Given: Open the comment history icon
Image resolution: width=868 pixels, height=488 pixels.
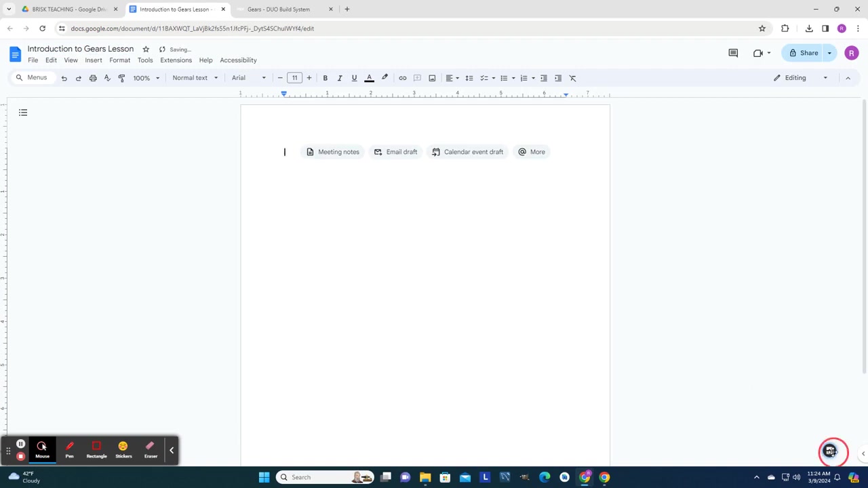Looking at the screenshot, I should click(x=733, y=53).
